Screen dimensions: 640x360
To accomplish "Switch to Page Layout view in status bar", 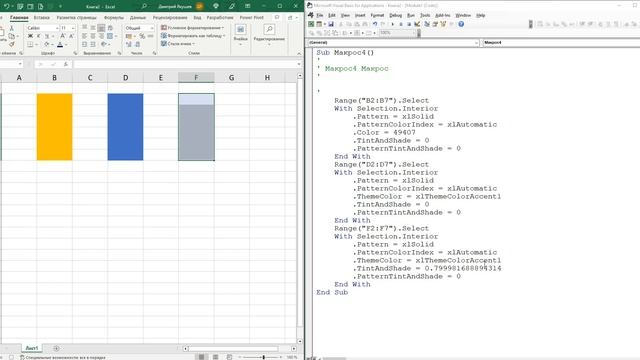I will click(215, 357).
